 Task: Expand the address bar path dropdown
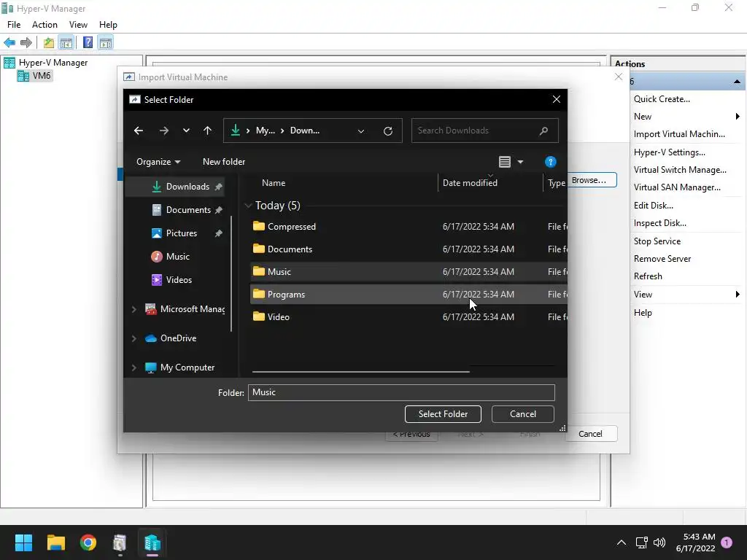click(361, 131)
